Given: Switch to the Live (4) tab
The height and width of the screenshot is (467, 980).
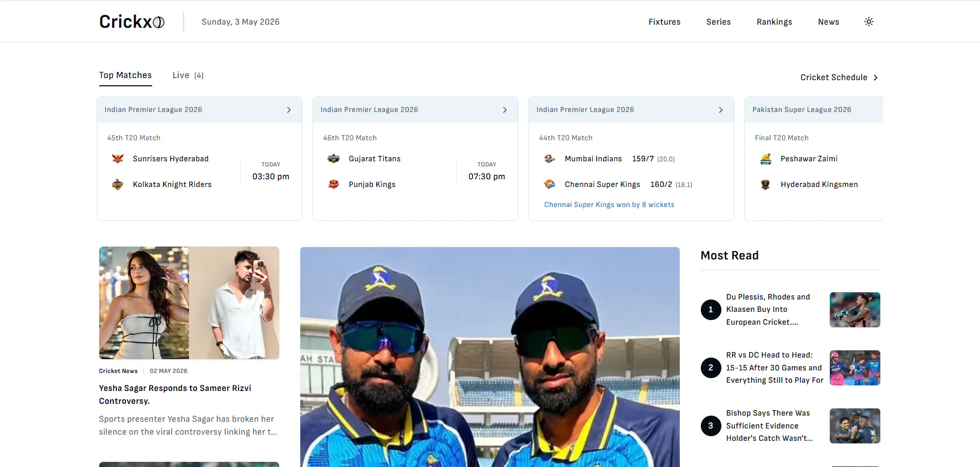Looking at the screenshot, I should 188,76.
